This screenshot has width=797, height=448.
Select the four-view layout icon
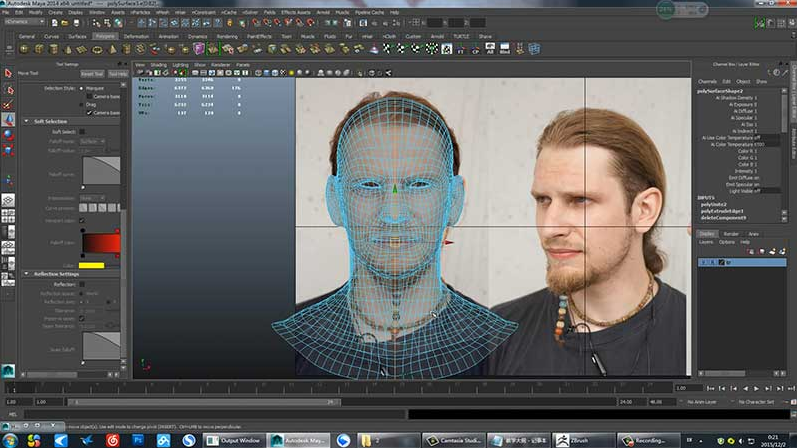[x=8, y=216]
